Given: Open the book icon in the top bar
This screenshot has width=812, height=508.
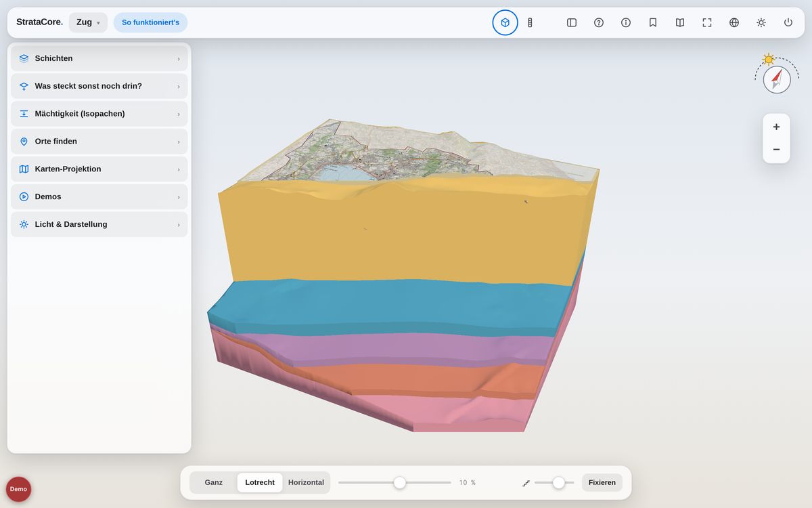Looking at the screenshot, I should pyautogui.click(x=680, y=22).
